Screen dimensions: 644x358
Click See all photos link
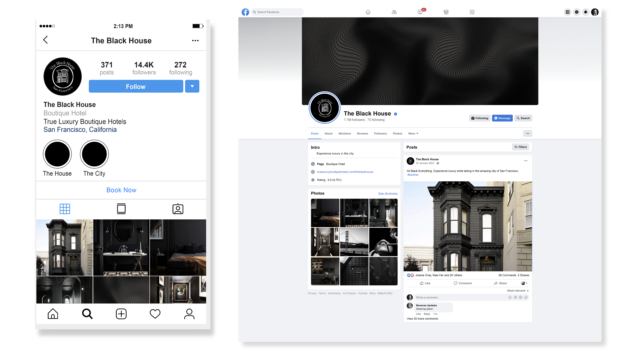click(388, 194)
